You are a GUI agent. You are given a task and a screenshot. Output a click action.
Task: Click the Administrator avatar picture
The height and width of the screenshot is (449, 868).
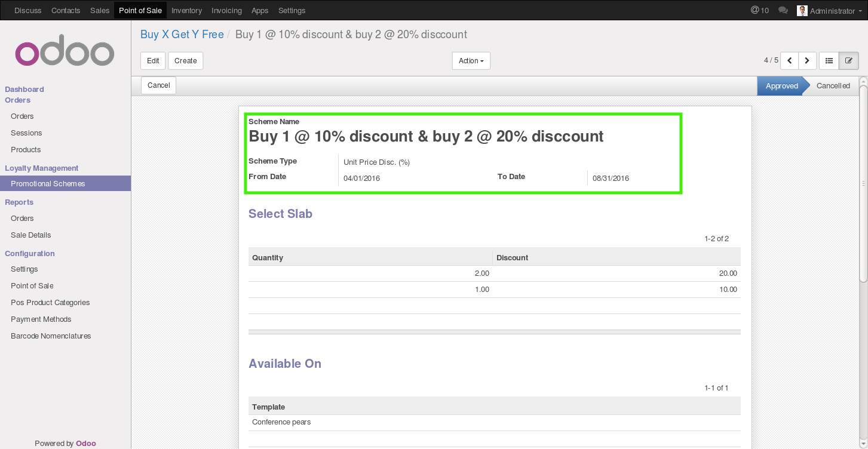tap(802, 11)
